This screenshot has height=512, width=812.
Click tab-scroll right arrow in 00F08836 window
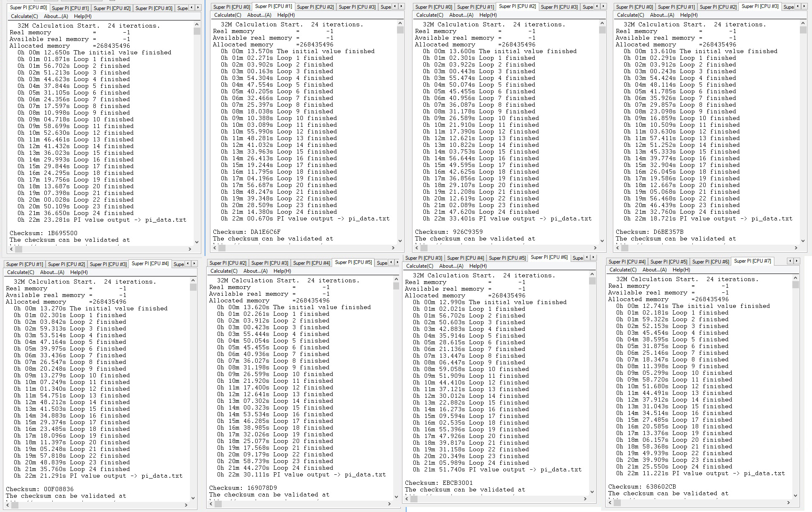[194, 264]
